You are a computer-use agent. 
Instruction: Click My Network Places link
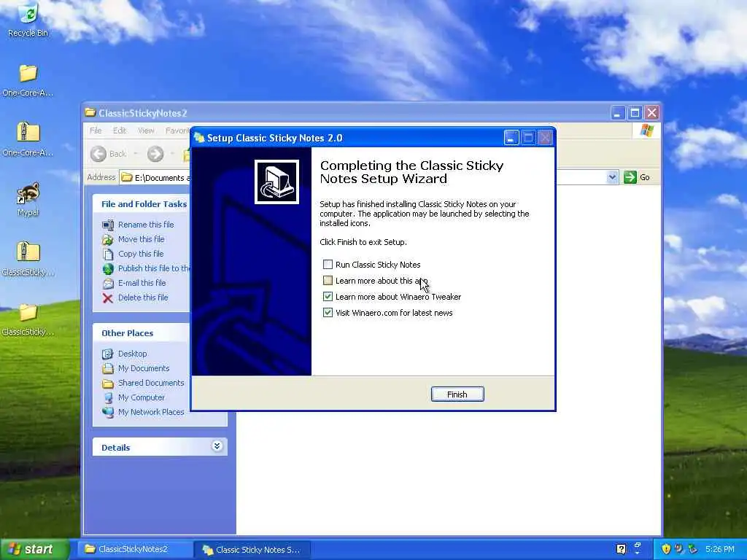[151, 412]
